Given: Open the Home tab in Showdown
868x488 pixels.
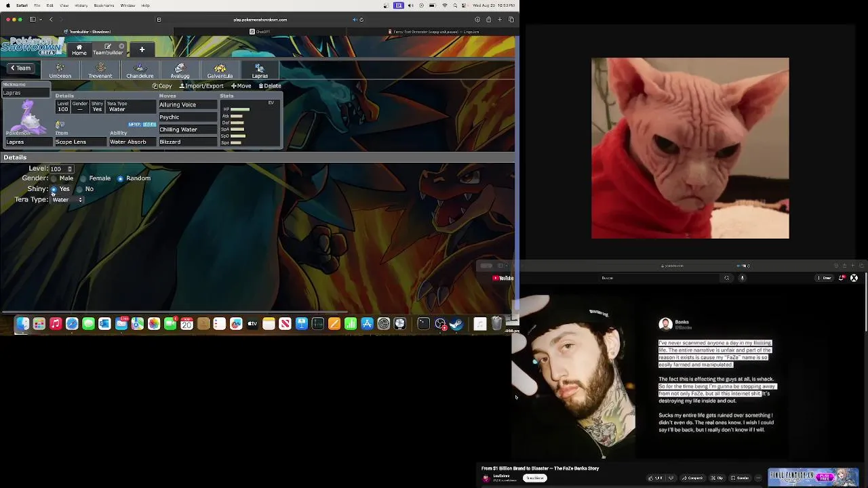Looking at the screenshot, I should pyautogui.click(x=79, y=49).
